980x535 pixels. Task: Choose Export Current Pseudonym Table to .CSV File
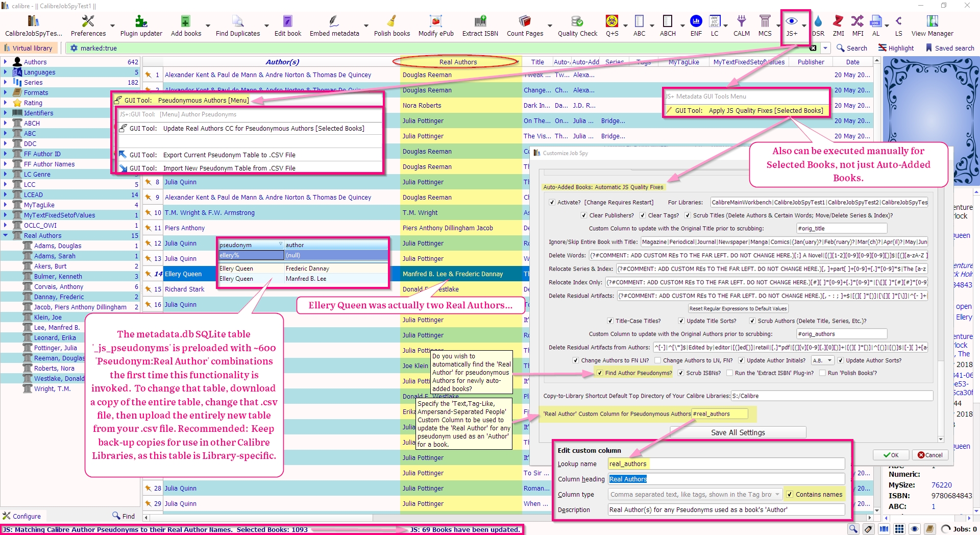coord(250,155)
